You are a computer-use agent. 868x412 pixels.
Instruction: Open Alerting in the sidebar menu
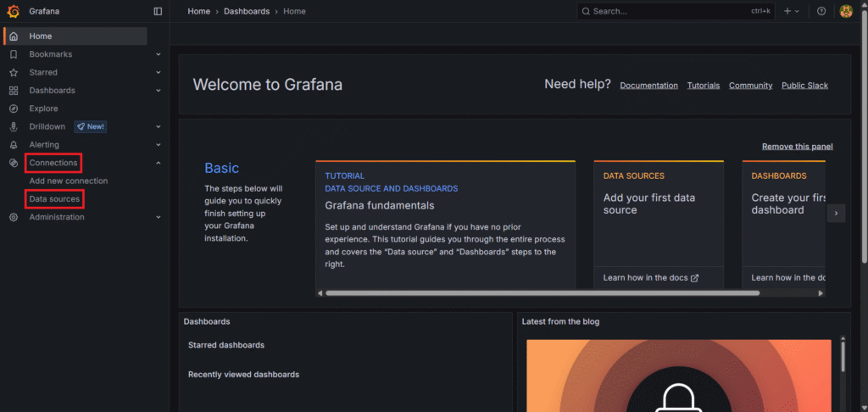[44, 144]
